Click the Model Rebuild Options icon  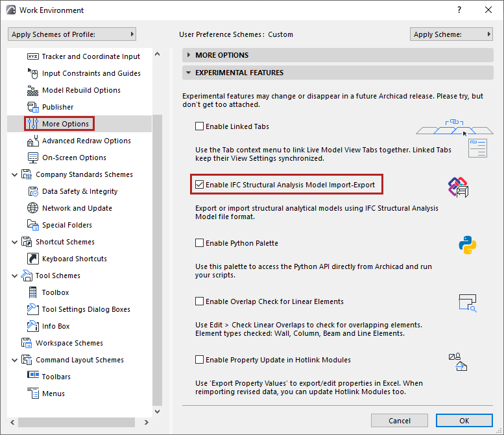tap(33, 90)
